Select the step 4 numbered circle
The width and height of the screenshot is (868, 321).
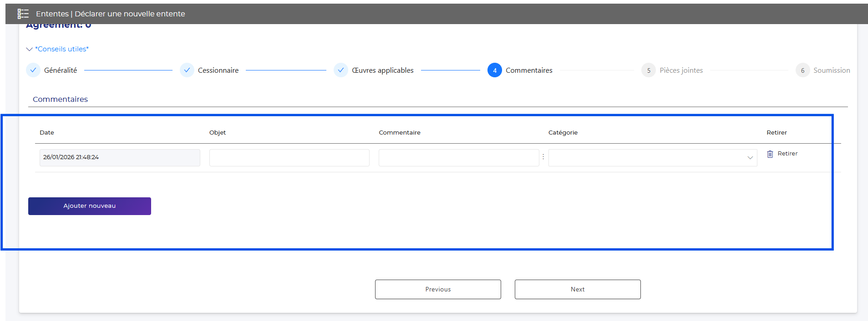(495, 70)
